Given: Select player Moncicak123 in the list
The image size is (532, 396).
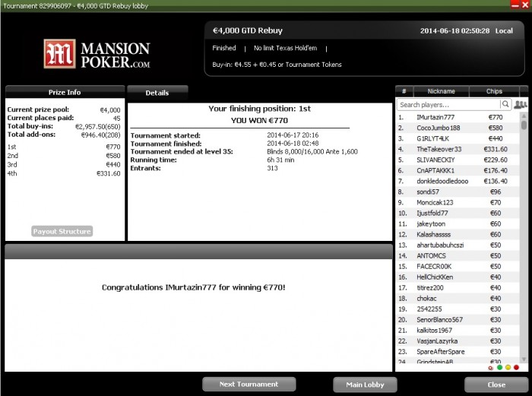Looking at the screenshot, I should click(x=458, y=203).
